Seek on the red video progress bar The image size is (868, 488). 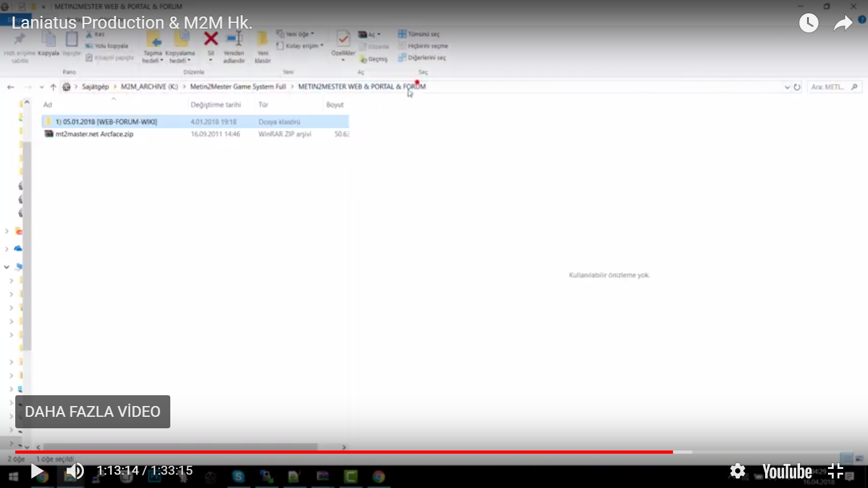(x=344, y=452)
